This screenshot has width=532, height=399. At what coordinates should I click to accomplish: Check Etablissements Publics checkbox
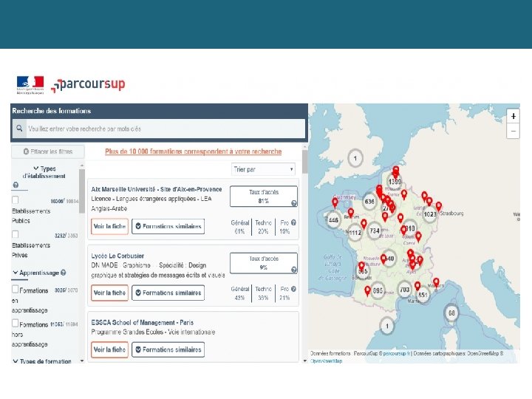(16, 199)
